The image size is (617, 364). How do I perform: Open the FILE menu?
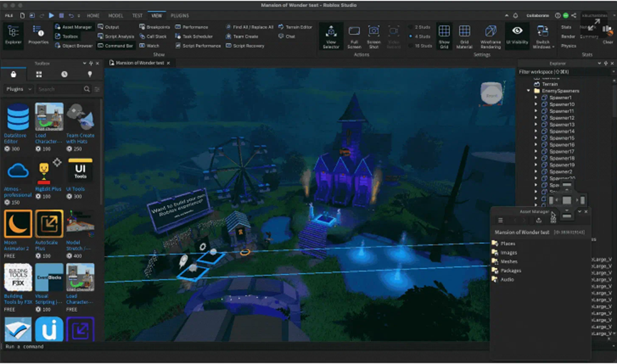click(x=9, y=16)
